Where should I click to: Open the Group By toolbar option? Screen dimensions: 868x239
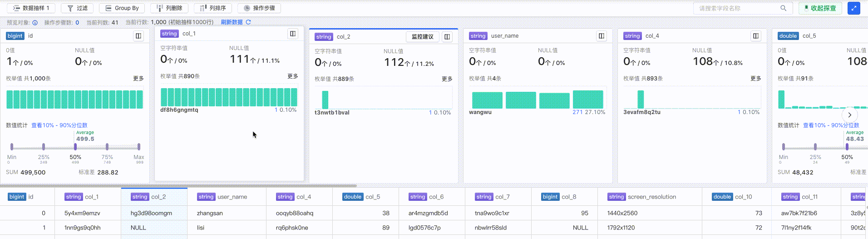[122, 8]
